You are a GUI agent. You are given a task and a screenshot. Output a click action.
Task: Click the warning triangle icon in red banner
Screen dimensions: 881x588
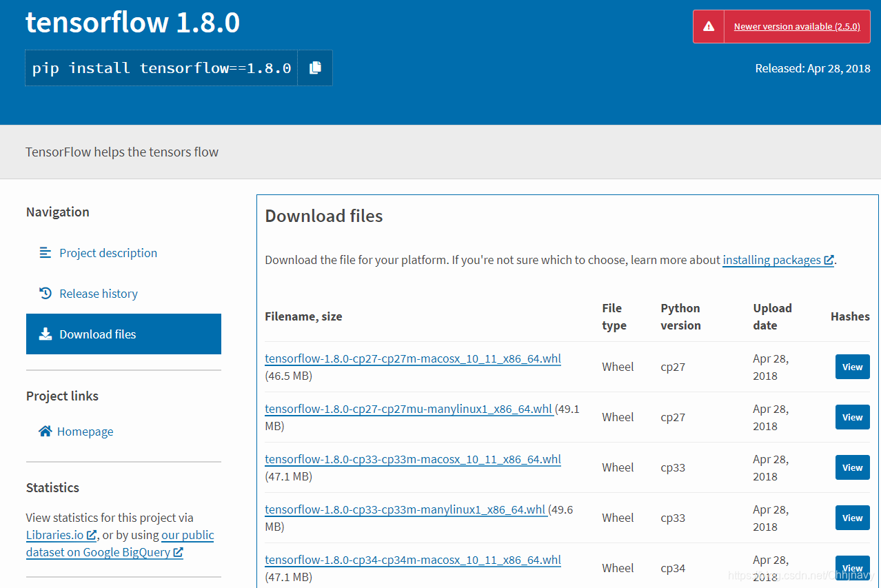pos(708,26)
